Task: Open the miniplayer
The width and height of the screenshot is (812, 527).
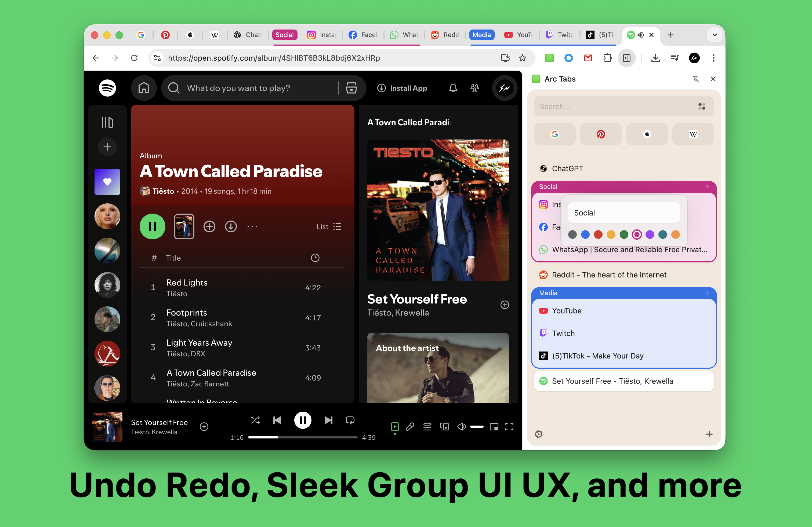Action: [x=494, y=427]
